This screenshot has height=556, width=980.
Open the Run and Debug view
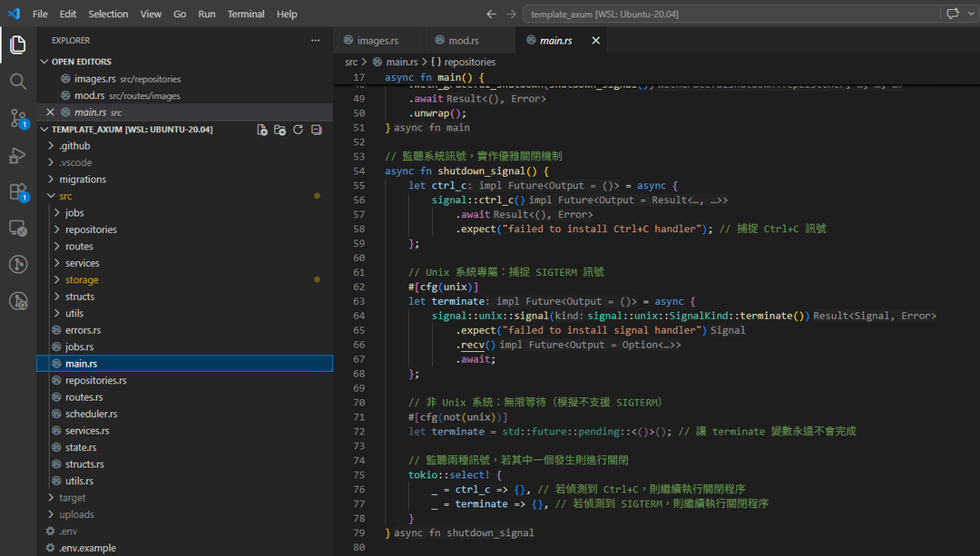click(x=18, y=155)
